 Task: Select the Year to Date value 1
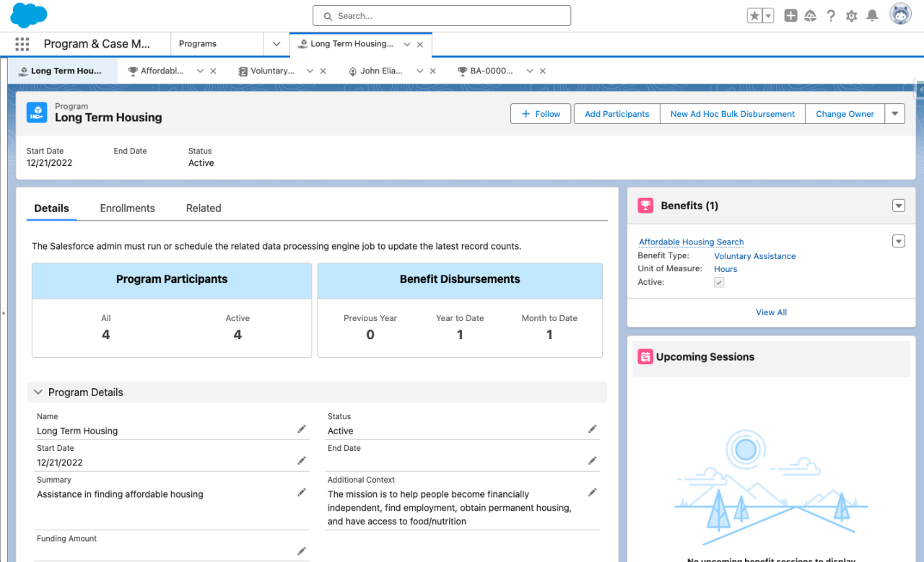point(460,335)
